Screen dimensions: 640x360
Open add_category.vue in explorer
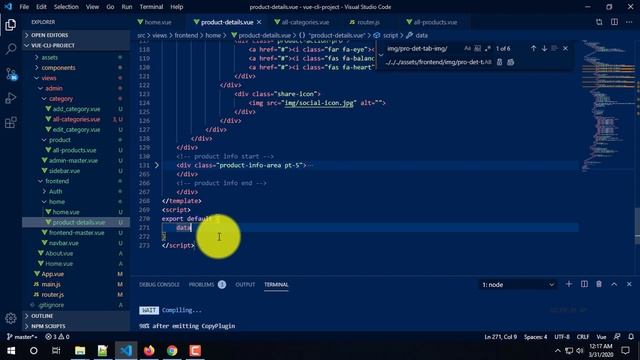76,109
